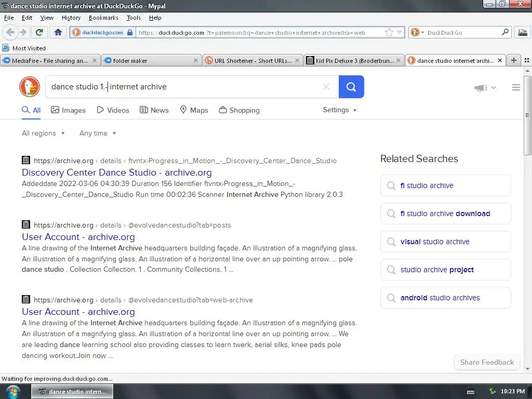The image size is (532, 399).
Task: Open the Settings dropdown
Action: point(340,110)
